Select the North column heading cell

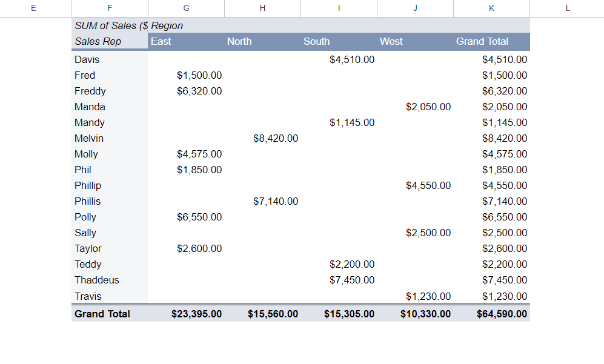[x=262, y=41]
